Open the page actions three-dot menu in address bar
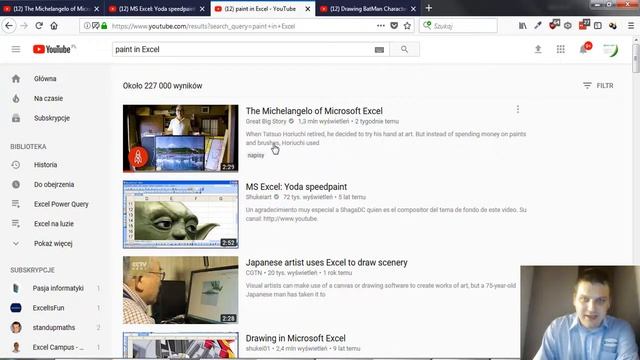The image size is (640, 360). click(381, 26)
